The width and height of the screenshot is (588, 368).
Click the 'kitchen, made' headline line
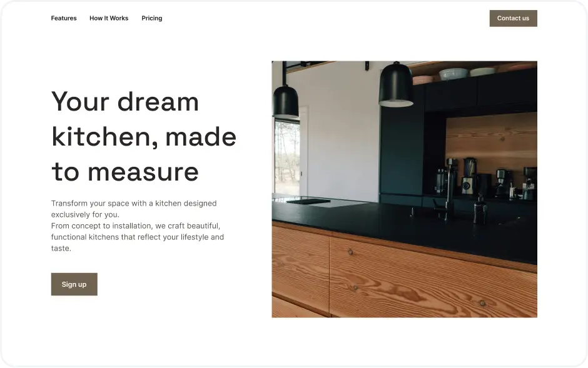144,137
